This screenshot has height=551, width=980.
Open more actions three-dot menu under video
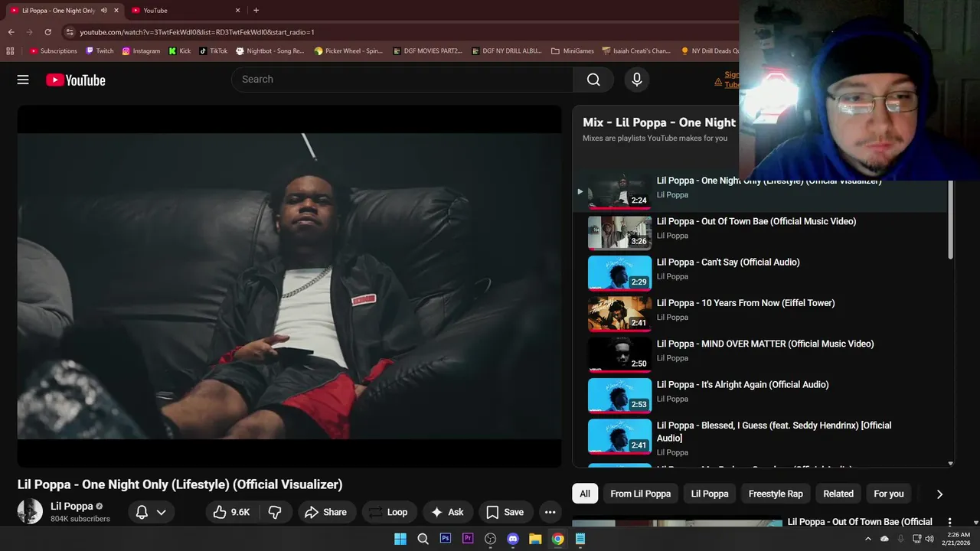pyautogui.click(x=550, y=512)
